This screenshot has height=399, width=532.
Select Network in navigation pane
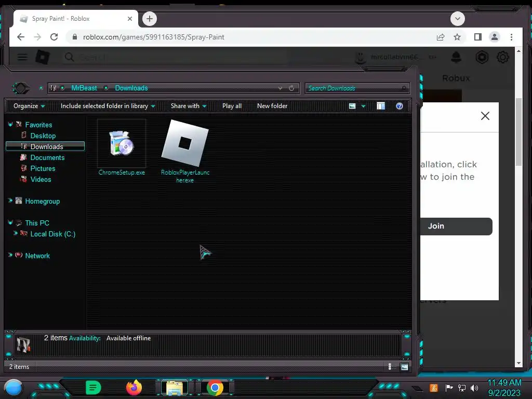coord(37,256)
